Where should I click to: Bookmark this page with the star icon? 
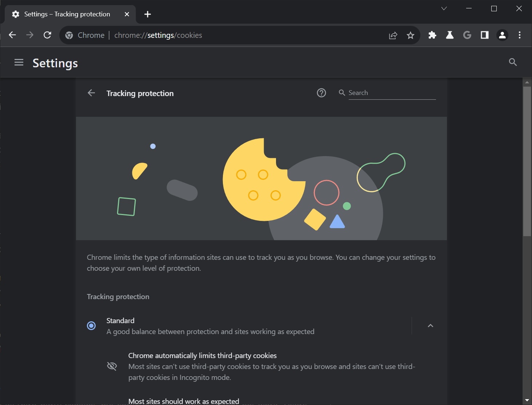411,35
